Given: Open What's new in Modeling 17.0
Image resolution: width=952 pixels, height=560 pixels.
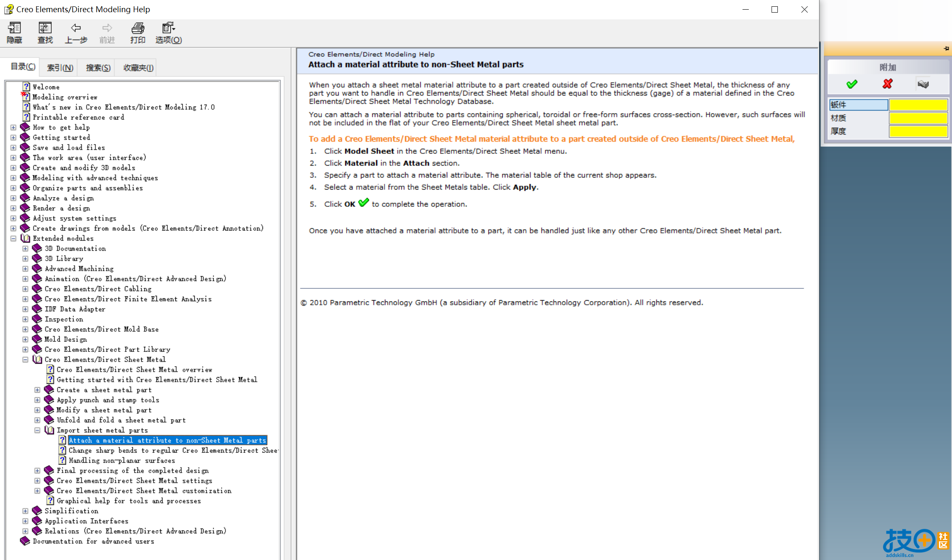Looking at the screenshot, I should pyautogui.click(x=124, y=107).
